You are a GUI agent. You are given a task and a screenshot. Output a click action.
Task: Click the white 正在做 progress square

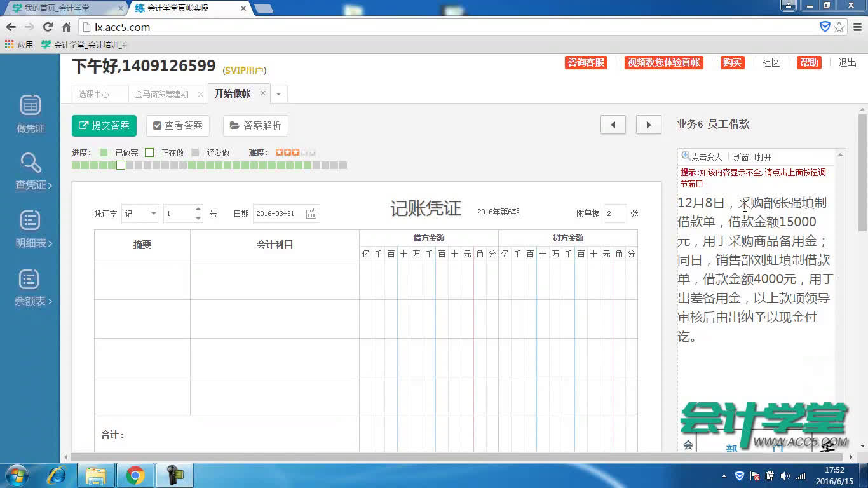pyautogui.click(x=120, y=165)
